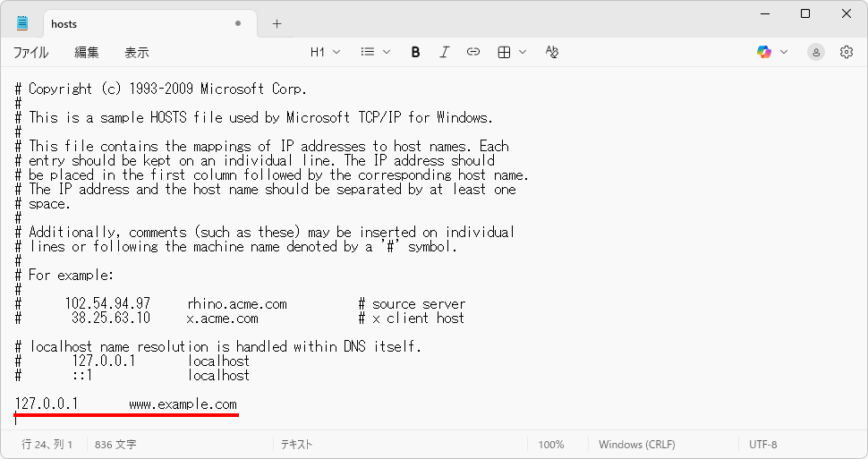Click the table insert icon

click(504, 52)
